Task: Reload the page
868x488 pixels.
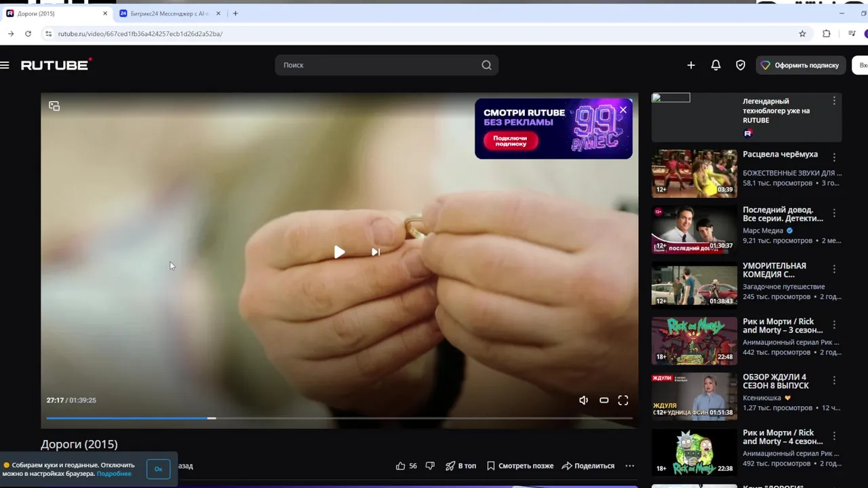Action: coord(28,34)
